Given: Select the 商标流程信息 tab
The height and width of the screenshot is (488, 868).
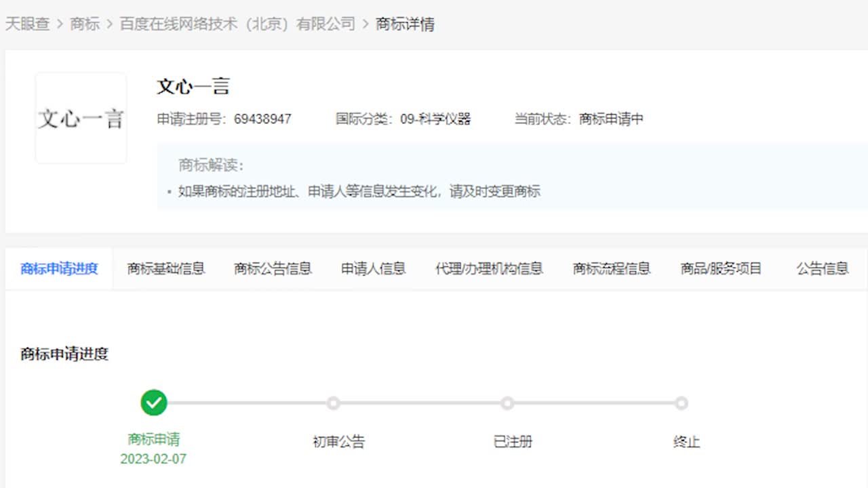Looking at the screenshot, I should pos(610,268).
